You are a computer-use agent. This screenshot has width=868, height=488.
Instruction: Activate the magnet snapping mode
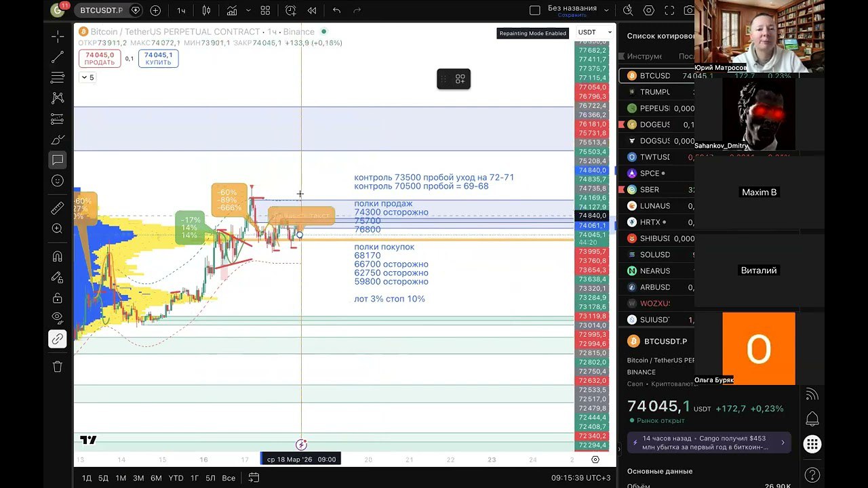click(58, 256)
